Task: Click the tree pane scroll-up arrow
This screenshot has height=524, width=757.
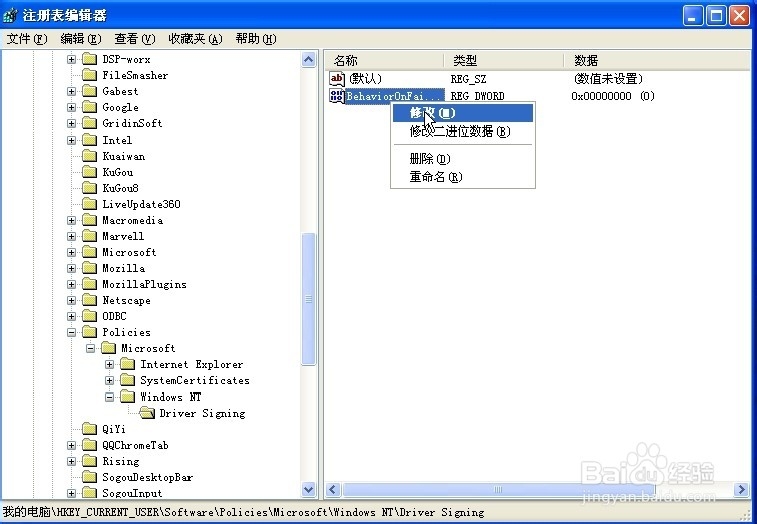Action: click(308, 59)
